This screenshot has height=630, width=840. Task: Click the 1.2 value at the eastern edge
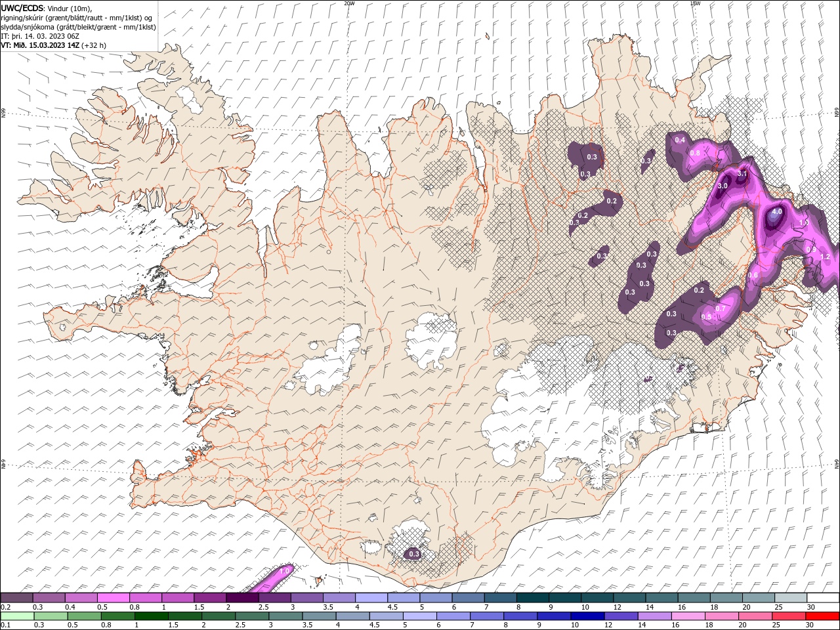click(x=826, y=257)
